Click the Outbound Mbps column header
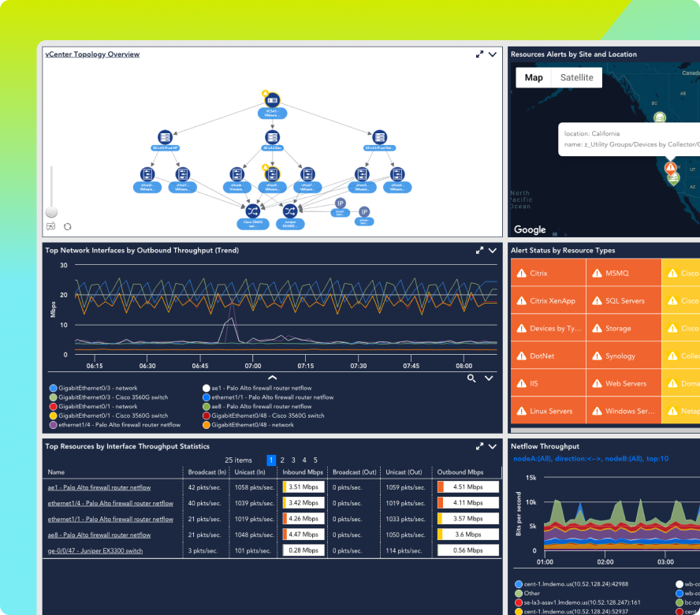Viewport: 700px width, 615px height. 460,472
